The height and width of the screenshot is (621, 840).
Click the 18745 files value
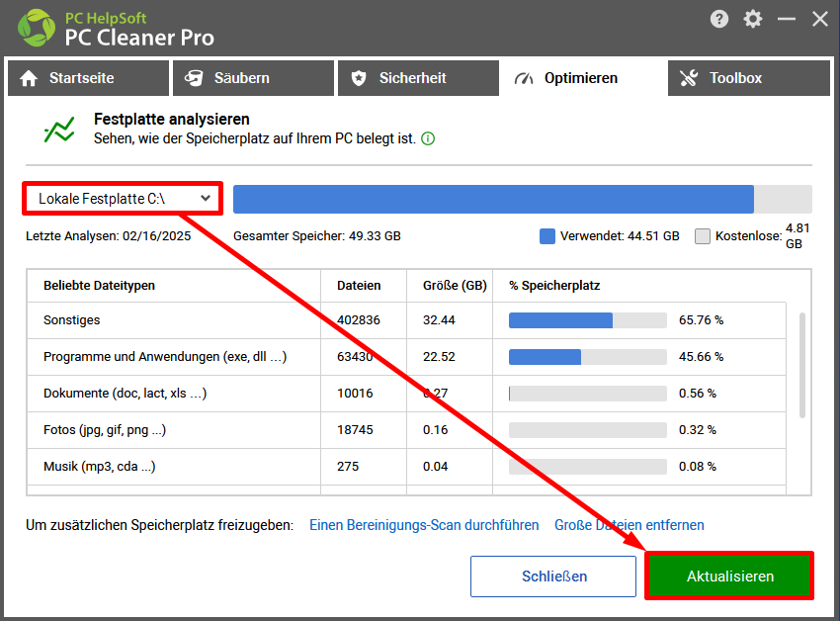[x=355, y=430]
